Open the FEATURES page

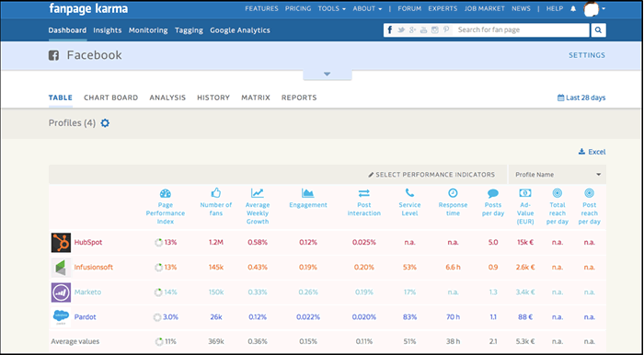point(261,8)
